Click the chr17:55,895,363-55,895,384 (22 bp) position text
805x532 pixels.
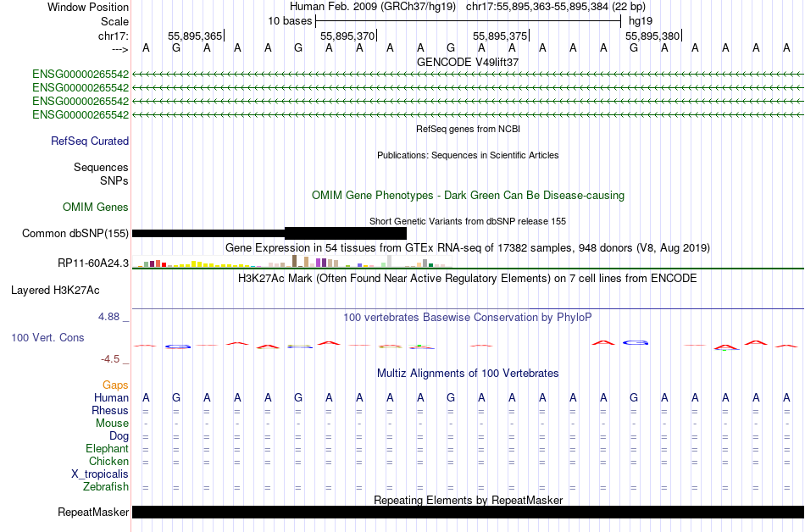556,7
